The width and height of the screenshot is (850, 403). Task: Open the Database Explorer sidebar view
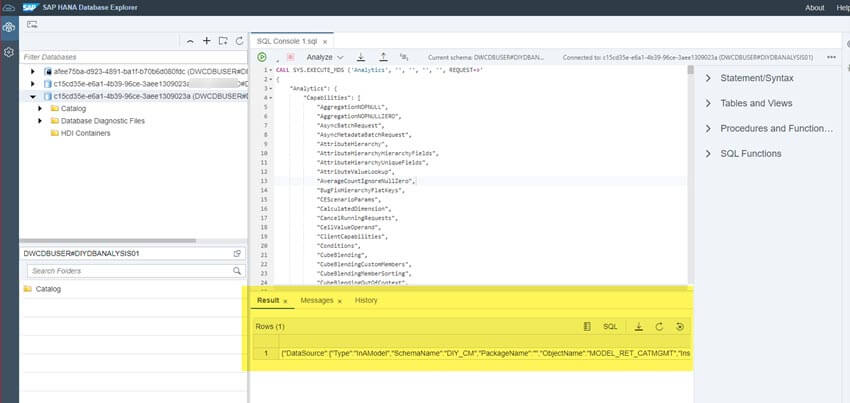(9, 27)
